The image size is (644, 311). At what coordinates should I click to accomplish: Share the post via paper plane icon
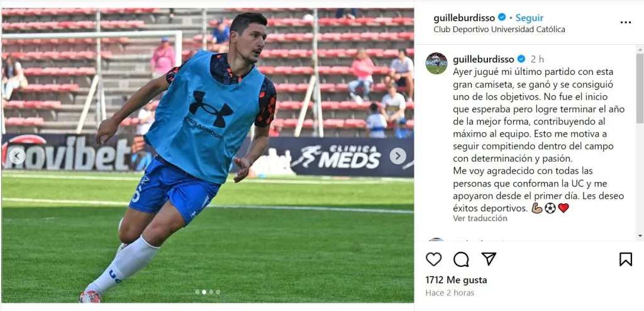pyautogui.click(x=489, y=259)
